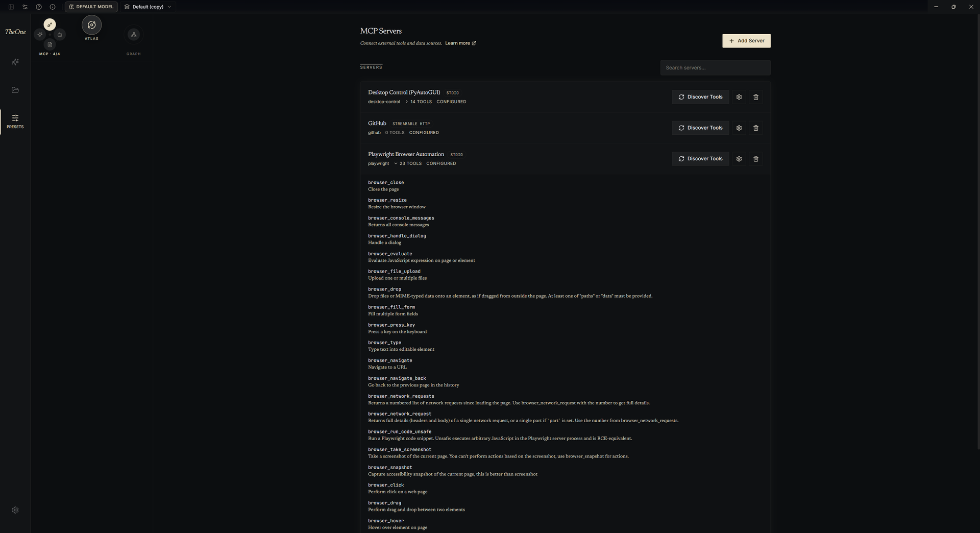Open the sparkle section in left sidebar

(15, 62)
